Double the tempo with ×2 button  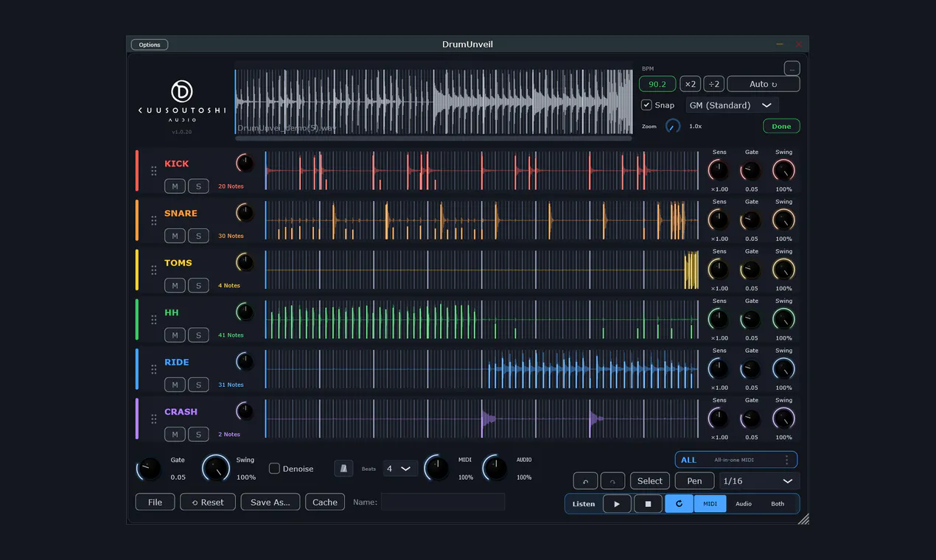690,84
